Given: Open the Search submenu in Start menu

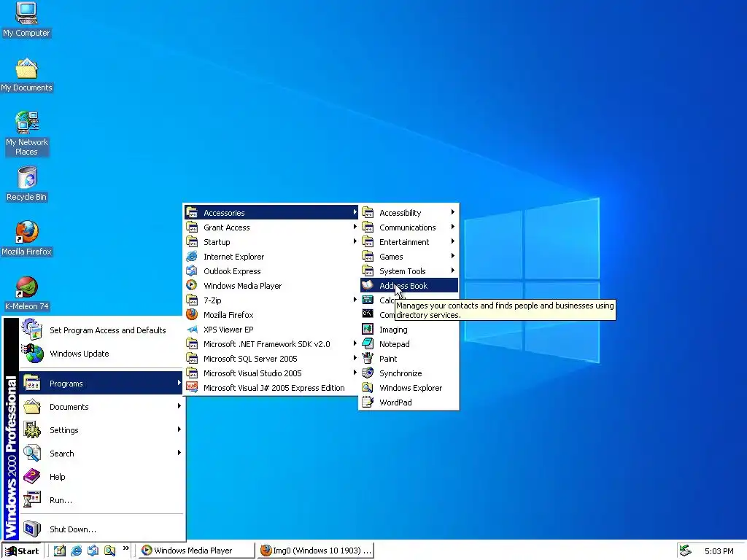Looking at the screenshot, I should (101, 454).
